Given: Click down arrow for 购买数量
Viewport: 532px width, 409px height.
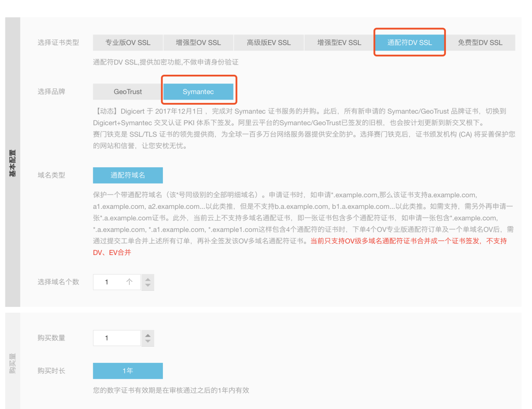Looking at the screenshot, I should (148, 341).
